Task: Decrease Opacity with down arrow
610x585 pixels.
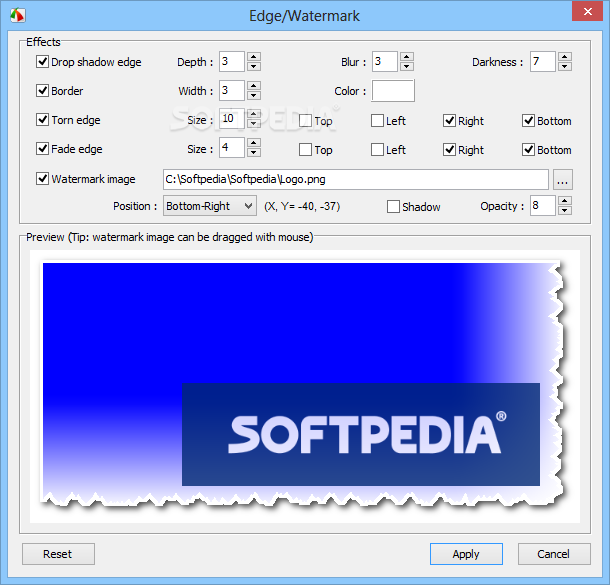Action: click(564, 211)
